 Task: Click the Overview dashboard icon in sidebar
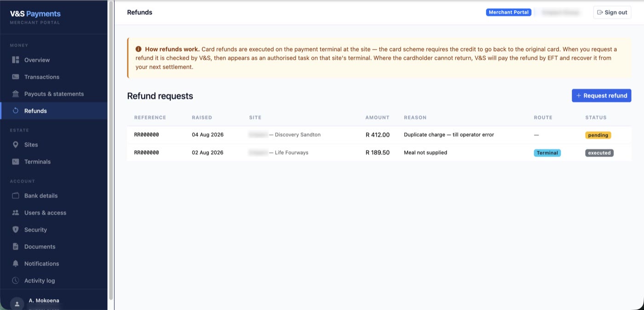16,60
